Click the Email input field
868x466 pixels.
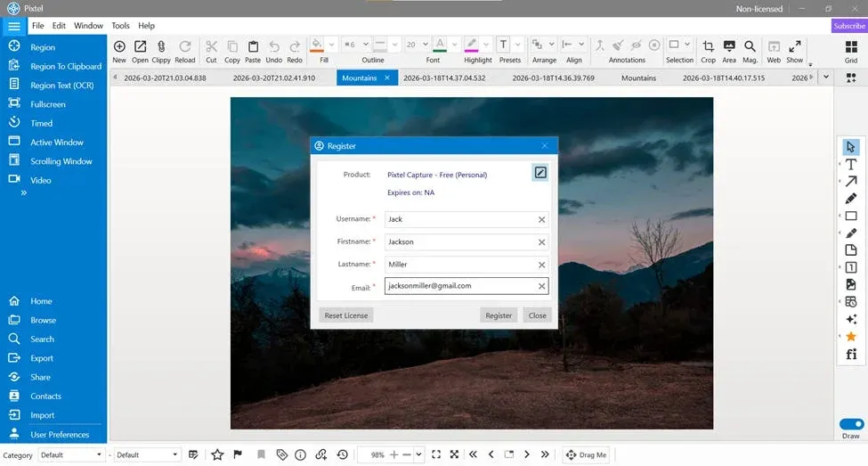pyautogui.click(x=466, y=286)
